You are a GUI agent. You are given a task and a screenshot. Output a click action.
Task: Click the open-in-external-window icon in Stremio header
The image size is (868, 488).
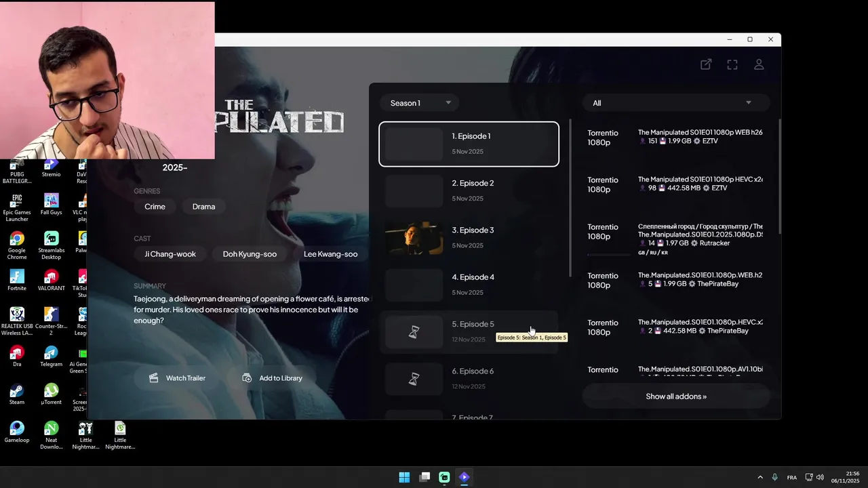point(706,64)
